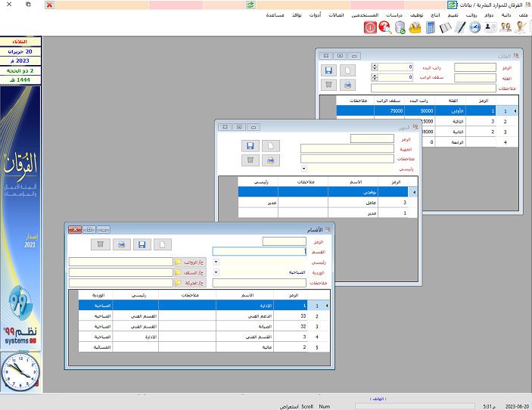Print from the الأقسام window
The width and height of the screenshot is (532, 410).
coord(120,244)
